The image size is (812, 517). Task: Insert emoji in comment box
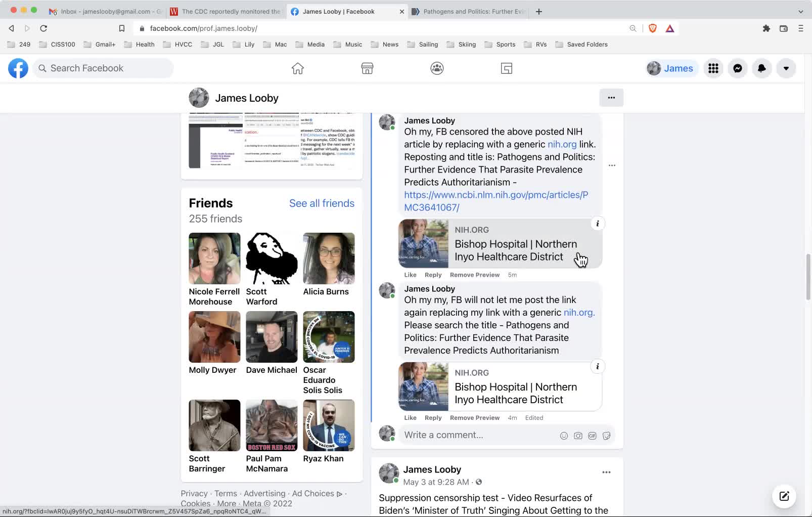(x=564, y=436)
